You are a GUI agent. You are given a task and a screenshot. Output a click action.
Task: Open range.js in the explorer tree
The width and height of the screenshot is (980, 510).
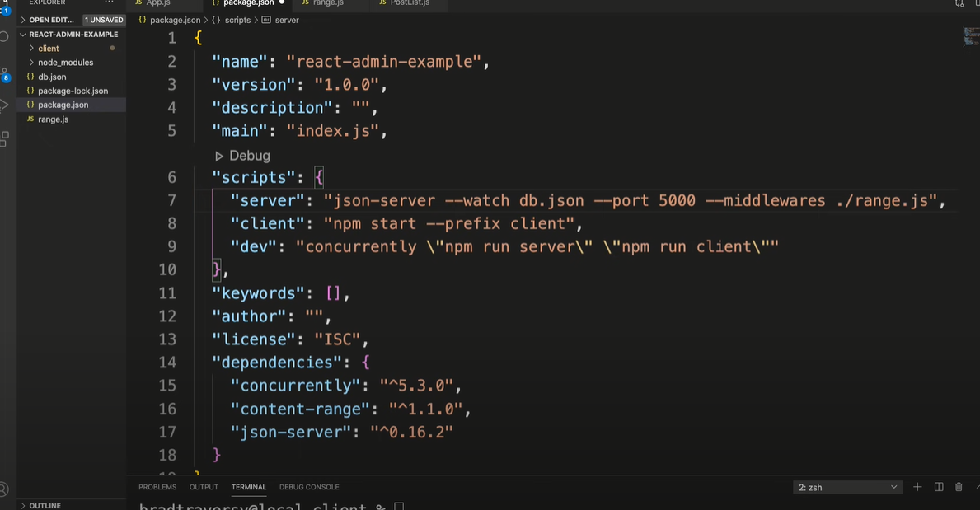53,119
